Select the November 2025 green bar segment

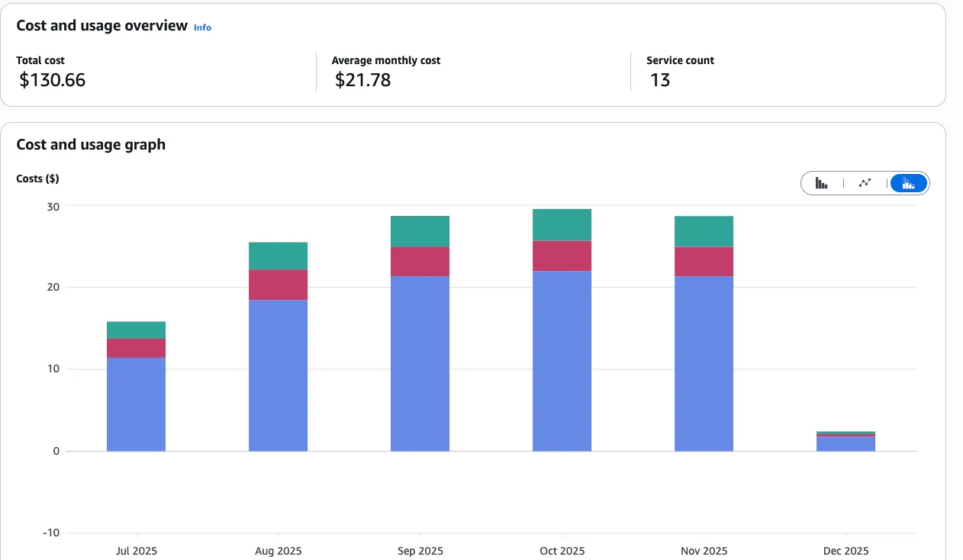coord(704,230)
